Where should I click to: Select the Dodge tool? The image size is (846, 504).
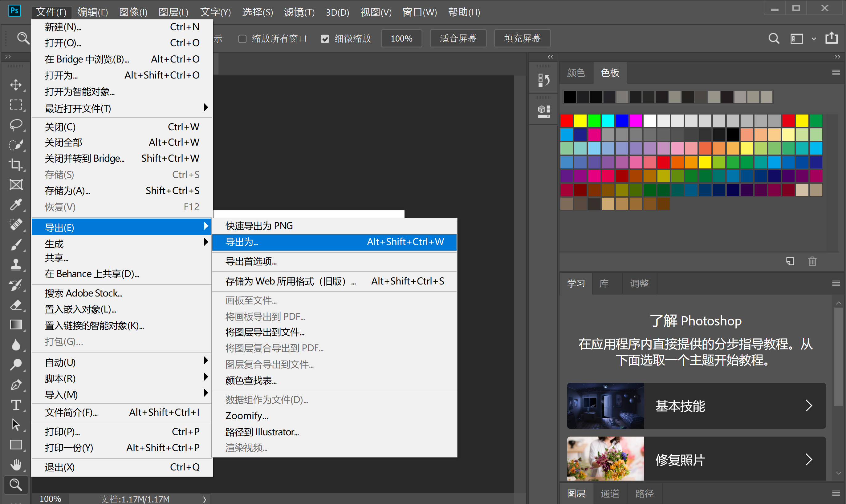[16, 365]
